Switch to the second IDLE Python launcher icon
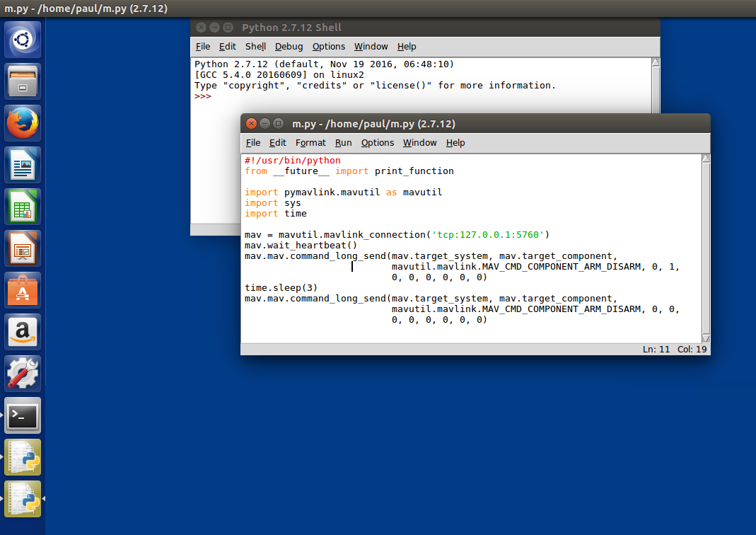This screenshot has height=535, width=756. [x=23, y=499]
